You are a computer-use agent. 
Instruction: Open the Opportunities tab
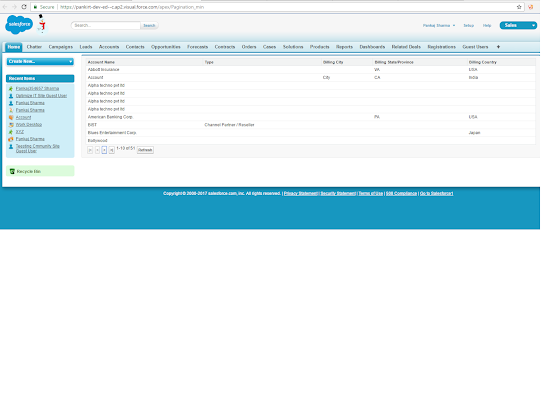166,47
